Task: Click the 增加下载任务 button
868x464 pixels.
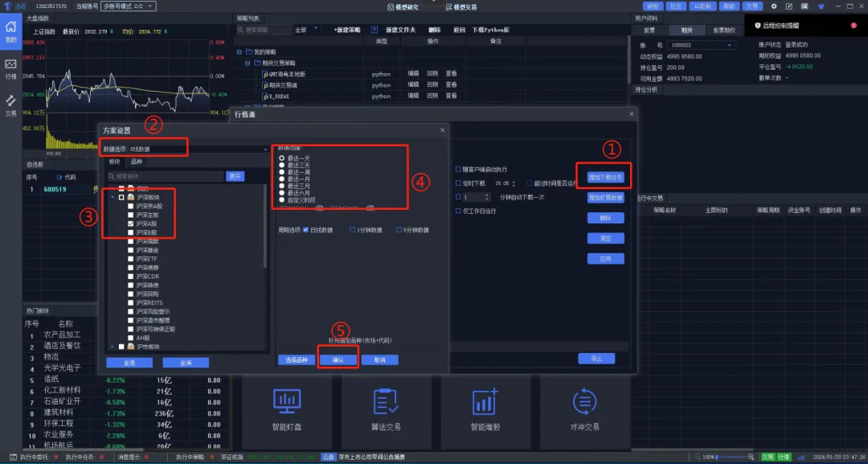Action: pos(606,177)
